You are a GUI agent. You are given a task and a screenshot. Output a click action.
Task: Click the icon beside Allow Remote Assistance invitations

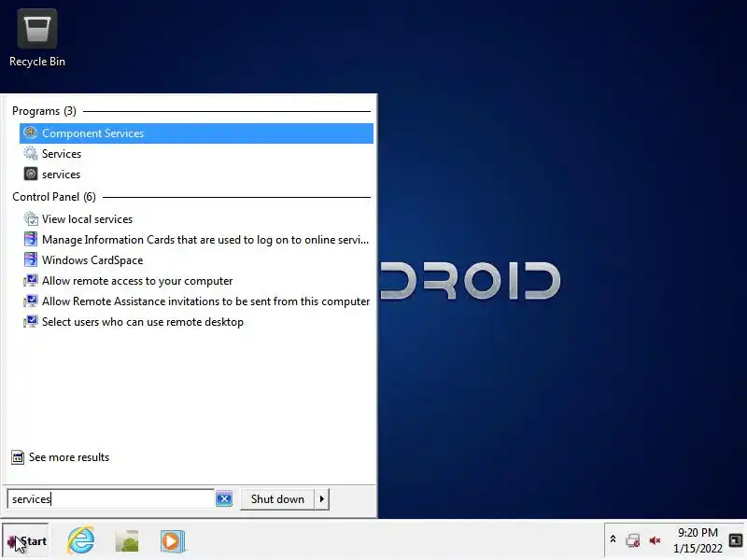pos(31,301)
